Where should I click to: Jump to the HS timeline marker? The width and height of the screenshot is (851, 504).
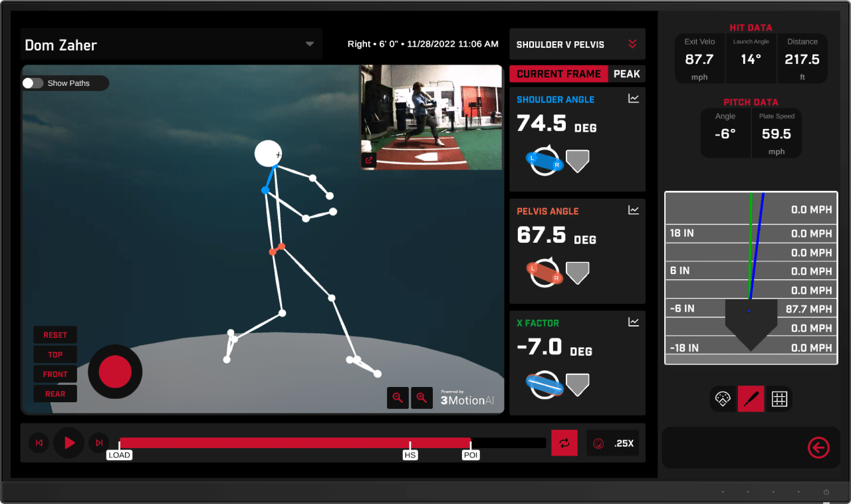(x=410, y=455)
